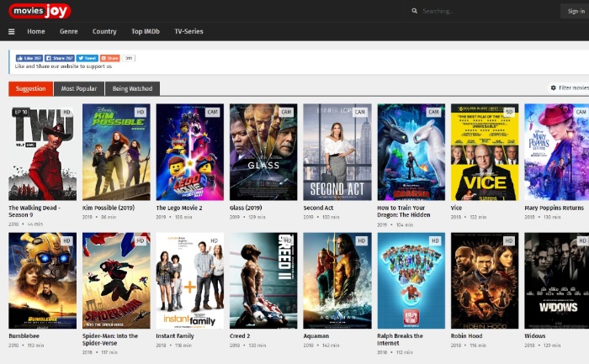Click 'How to Train Your Dragon' title
The image size is (589, 364).
(404, 211)
